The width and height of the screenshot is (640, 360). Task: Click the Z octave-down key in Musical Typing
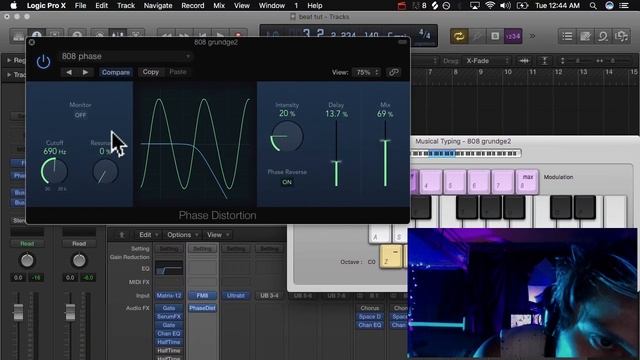click(390, 257)
